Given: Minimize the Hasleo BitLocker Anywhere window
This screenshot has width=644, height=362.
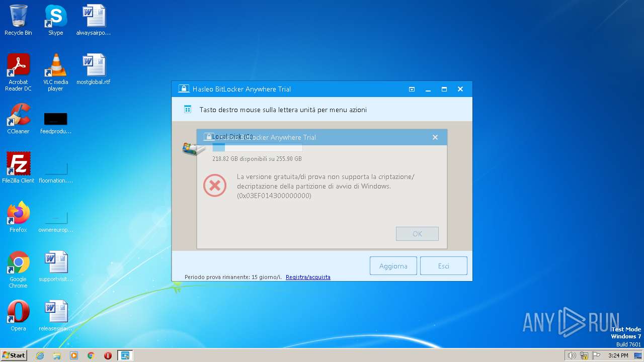Looking at the screenshot, I should [428, 89].
